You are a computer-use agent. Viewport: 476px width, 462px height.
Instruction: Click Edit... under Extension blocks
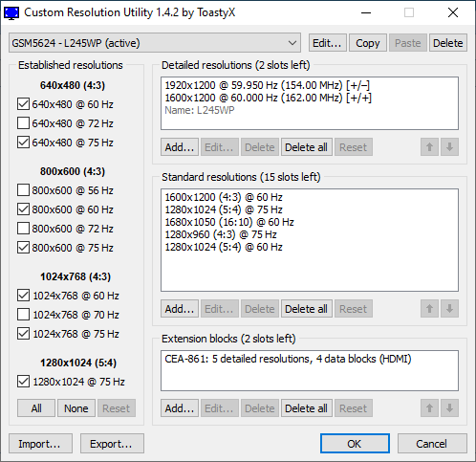220,408
